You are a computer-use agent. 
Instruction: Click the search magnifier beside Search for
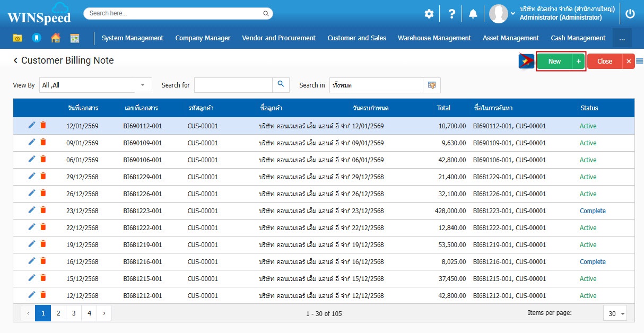pos(281,84)
